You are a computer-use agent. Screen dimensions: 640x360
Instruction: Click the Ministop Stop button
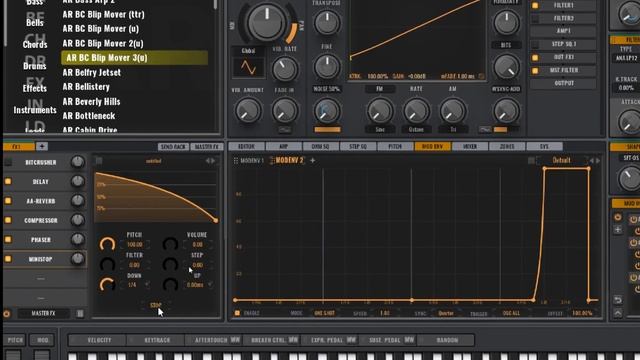point(156,305)
